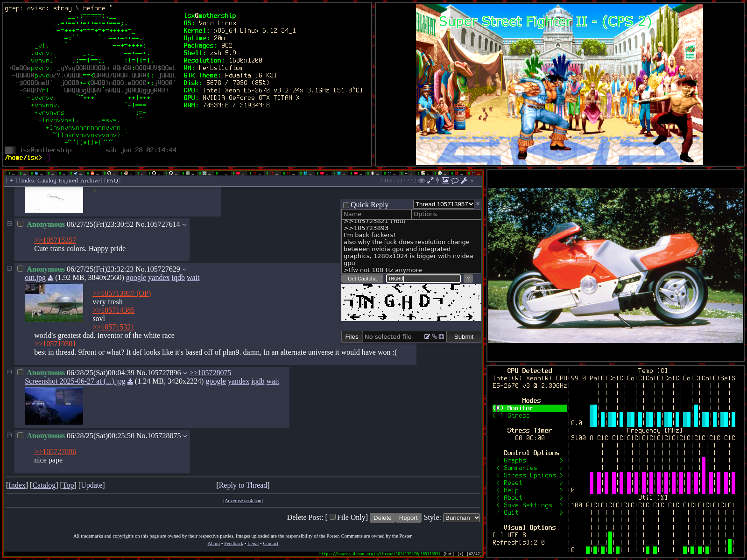Click the Files button in Quick Reply
This screenshot has width=747, height=560.
coord(352,337)
